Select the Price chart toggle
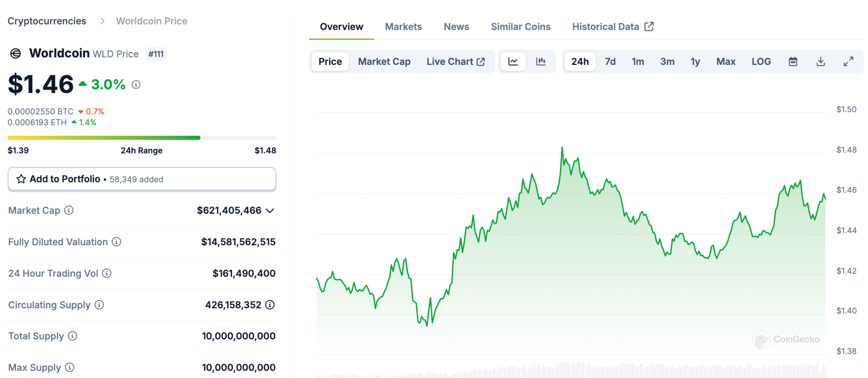 click(330, 62)
